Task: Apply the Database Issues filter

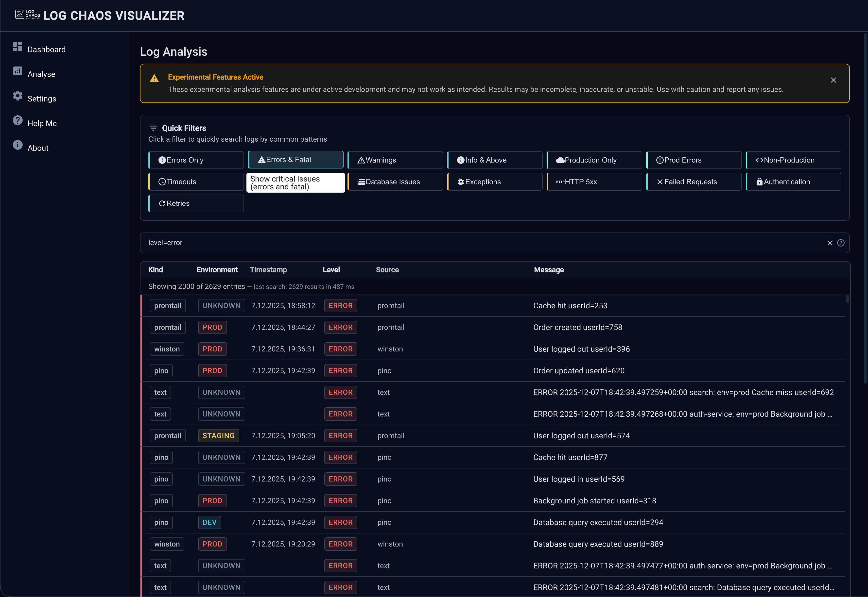Action: click(395, 182)
